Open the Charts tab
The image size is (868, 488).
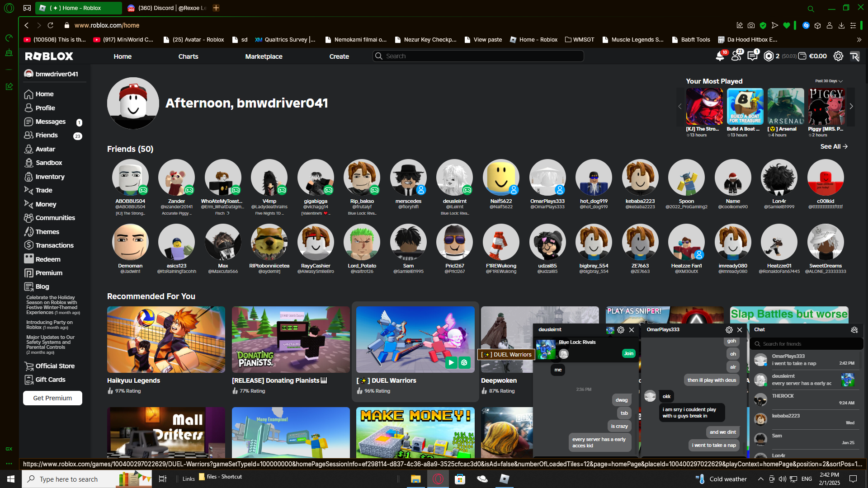click(x=188, y=56)
